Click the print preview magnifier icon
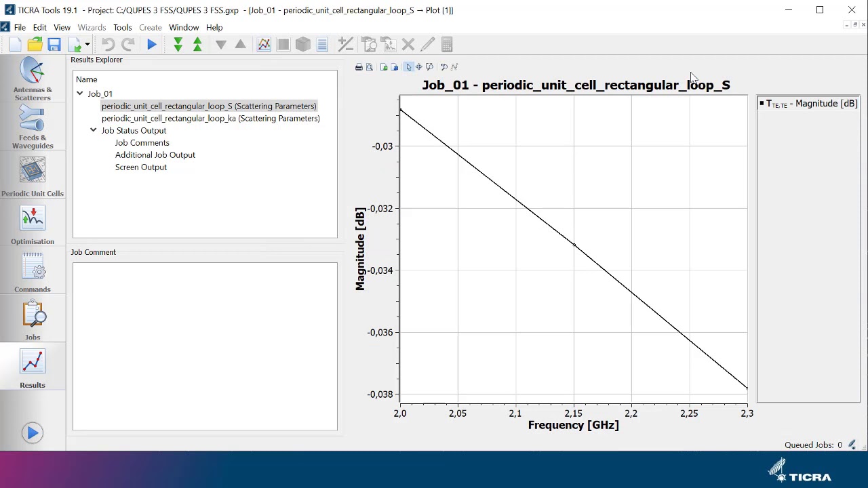 pos(369,67)
